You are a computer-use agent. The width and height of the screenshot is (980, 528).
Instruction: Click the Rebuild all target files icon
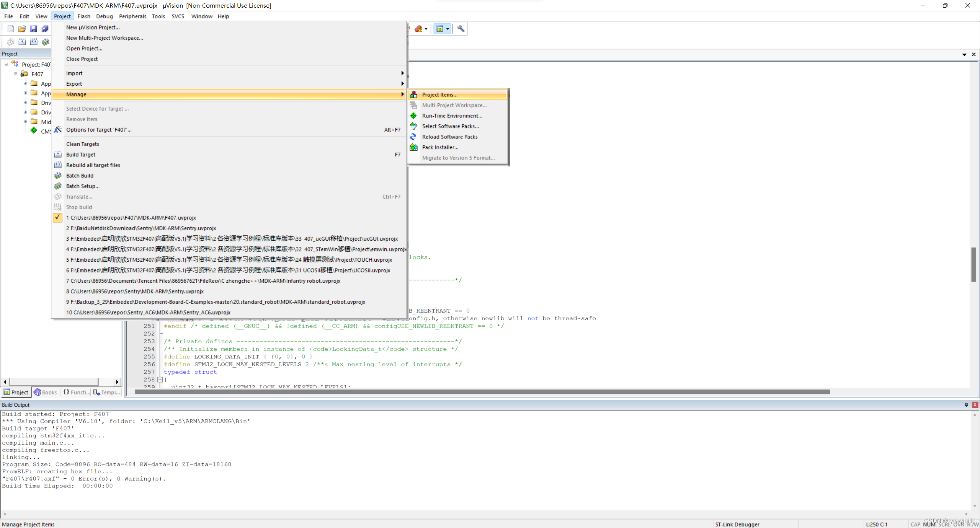58,165
